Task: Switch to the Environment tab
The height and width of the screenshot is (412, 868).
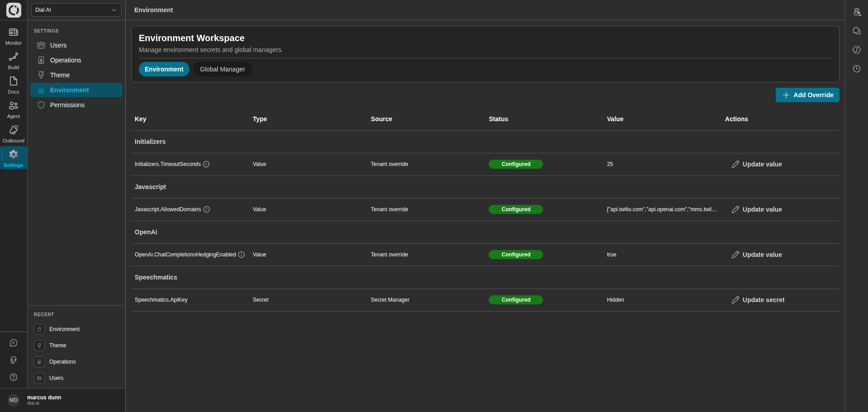Action: point(164,69)
